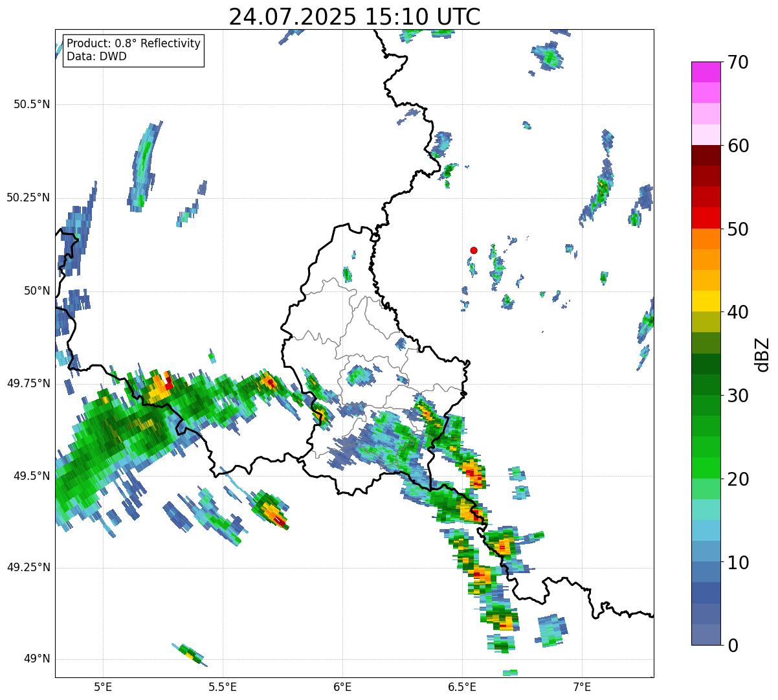This screenshot has height=700, width=778.
Task: Click the 6.5°E longitude label
Action: point(462,686)
